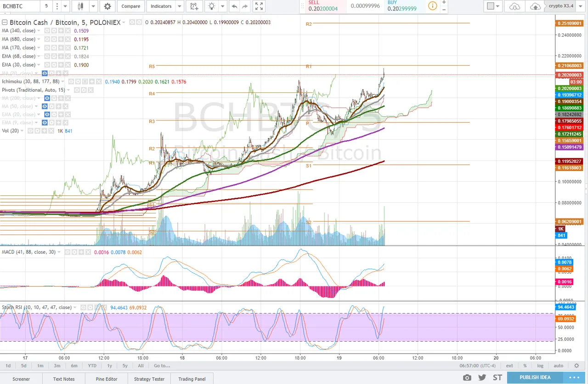The image size is (588, 384).
Task: Open crypto X3.4 layout menu arrow
Action: (580, 6)
